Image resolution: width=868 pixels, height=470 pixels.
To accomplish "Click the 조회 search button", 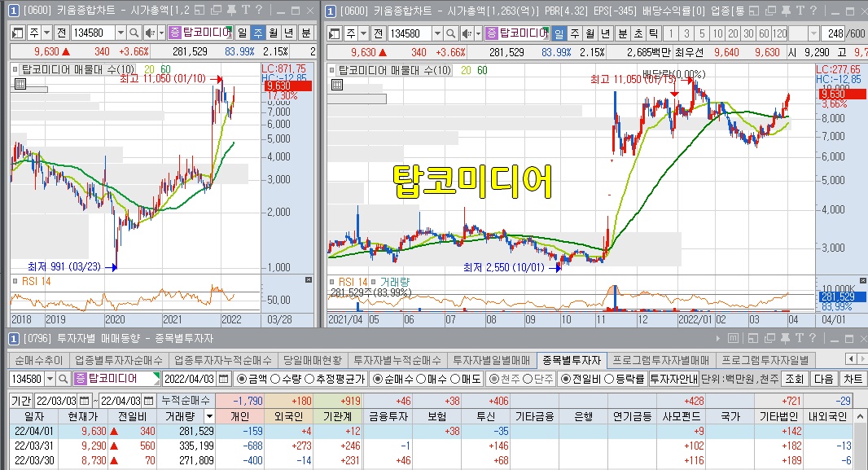I will pos(794,379).
